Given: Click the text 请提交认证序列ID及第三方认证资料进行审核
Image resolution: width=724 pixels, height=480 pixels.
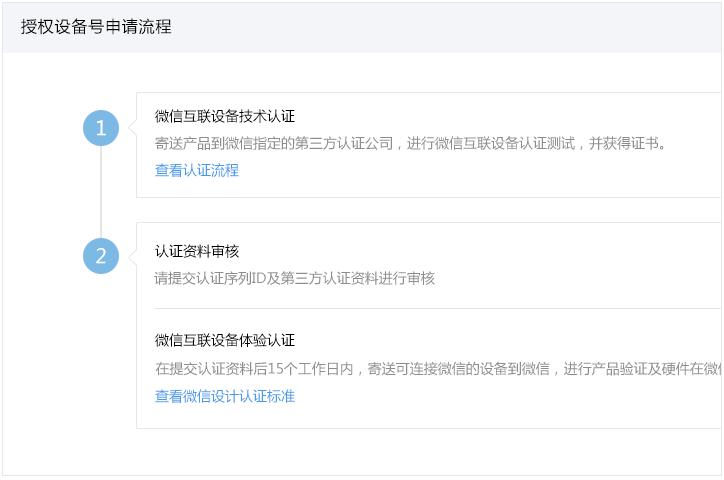Looking at the screenshot, I should pyautogui.click(x=295, y=278).
